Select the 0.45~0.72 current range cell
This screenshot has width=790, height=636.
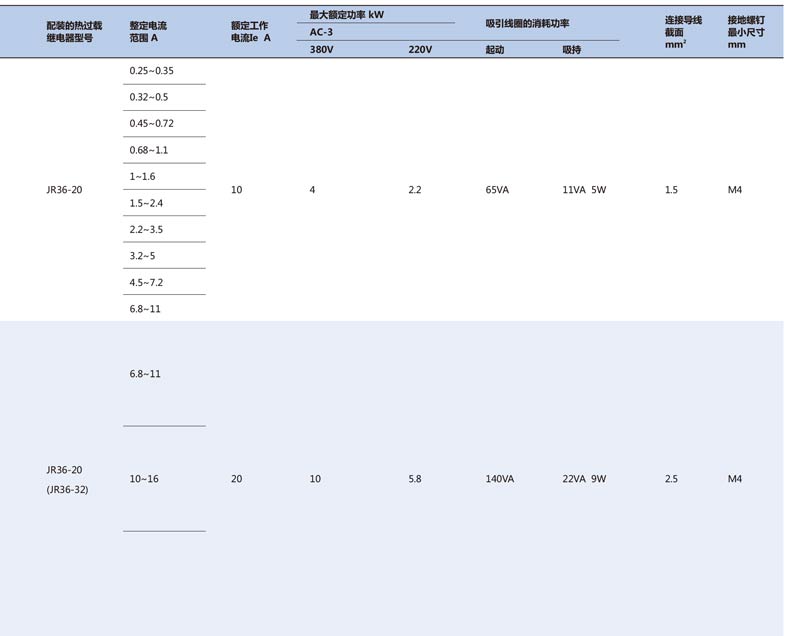pos(151,124)
